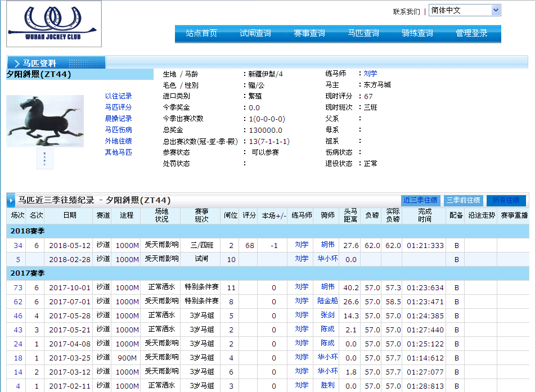Viewport: 535px width, 392px height.
Task: Open 以往记录 sidebar link
Action: point(118,96)
